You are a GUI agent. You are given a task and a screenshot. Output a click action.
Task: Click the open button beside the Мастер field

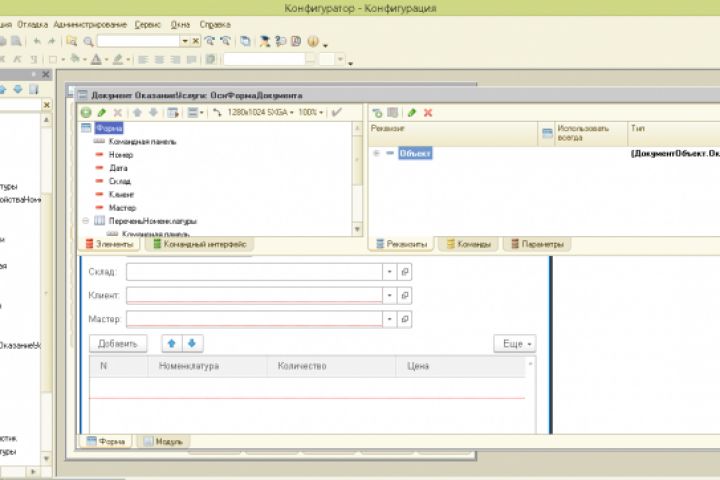tap(405, 319)
